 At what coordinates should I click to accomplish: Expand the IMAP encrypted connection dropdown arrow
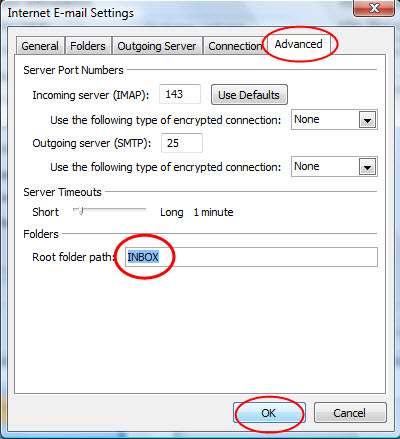pos(367,120)
